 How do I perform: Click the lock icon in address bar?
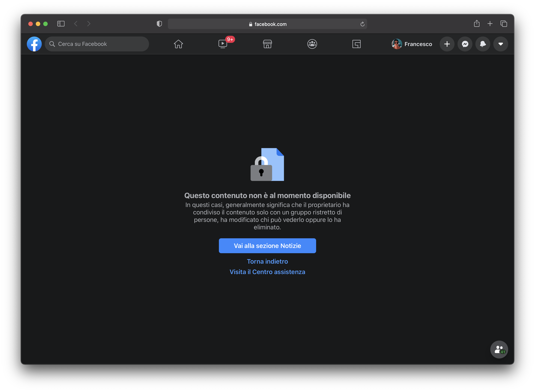(251, 24)
